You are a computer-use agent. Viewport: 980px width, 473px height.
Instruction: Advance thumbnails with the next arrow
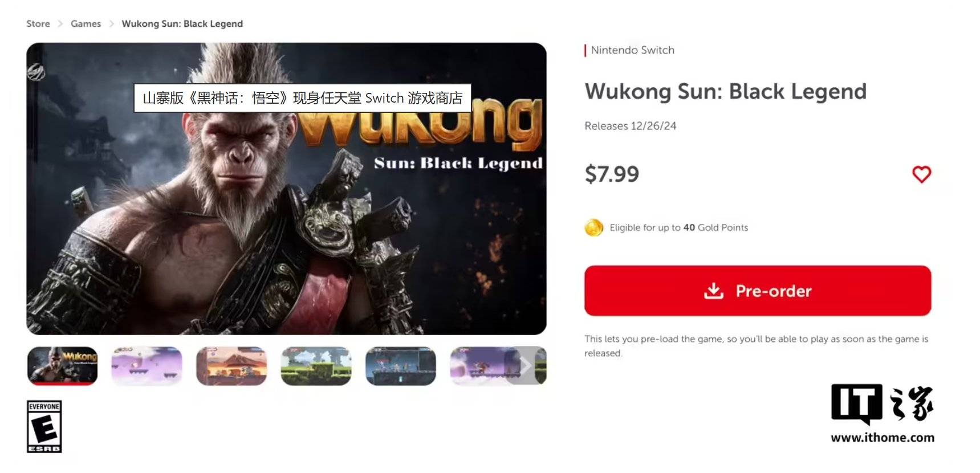pos(525,365)
